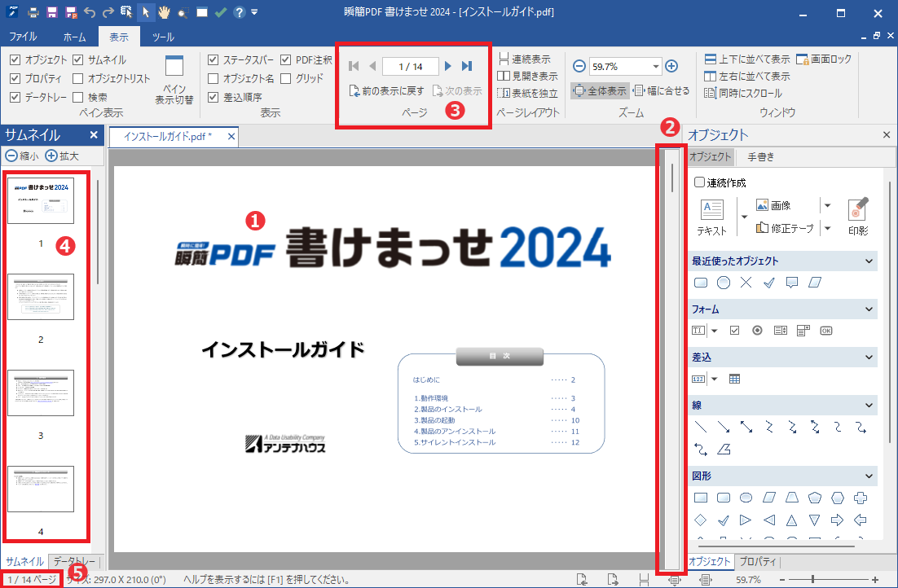Click 上下に並べて表示 window button
Image resolution: width=898 pixels, height=588 pixels.
(x=746, y=59)
